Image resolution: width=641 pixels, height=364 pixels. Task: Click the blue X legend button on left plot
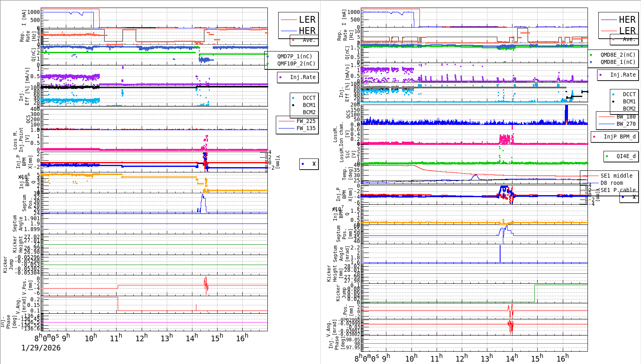click(x=303, y=164)
